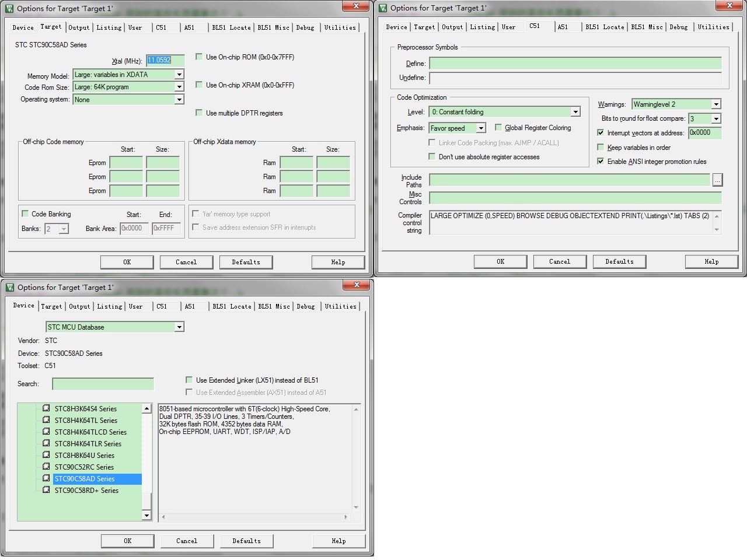Click the chip icon beside STC8H8K64U Series

coord(46,455)
